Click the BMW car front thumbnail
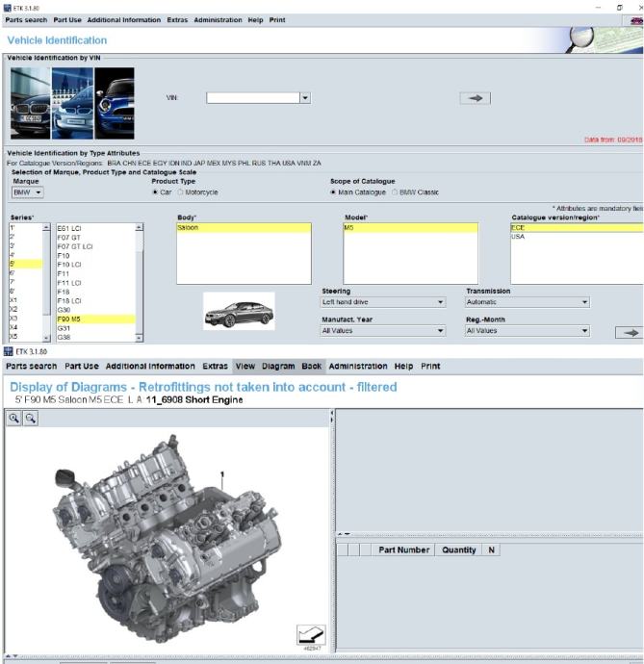 [30, 103]
